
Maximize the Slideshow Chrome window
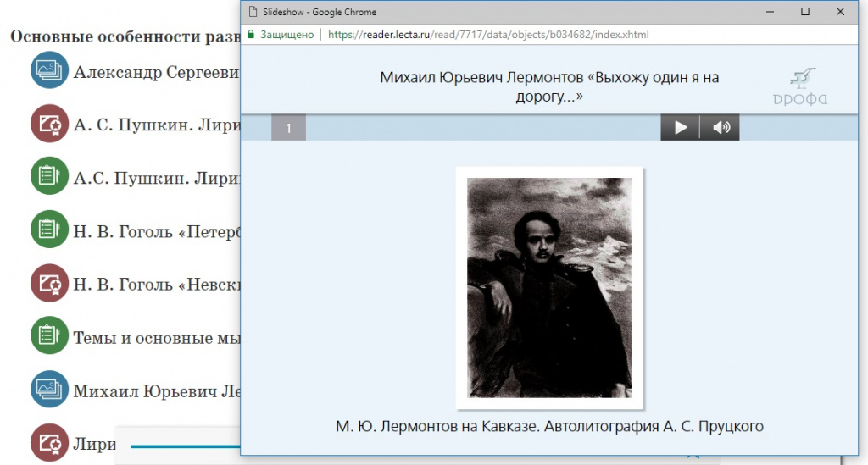(x=805, y=12)
